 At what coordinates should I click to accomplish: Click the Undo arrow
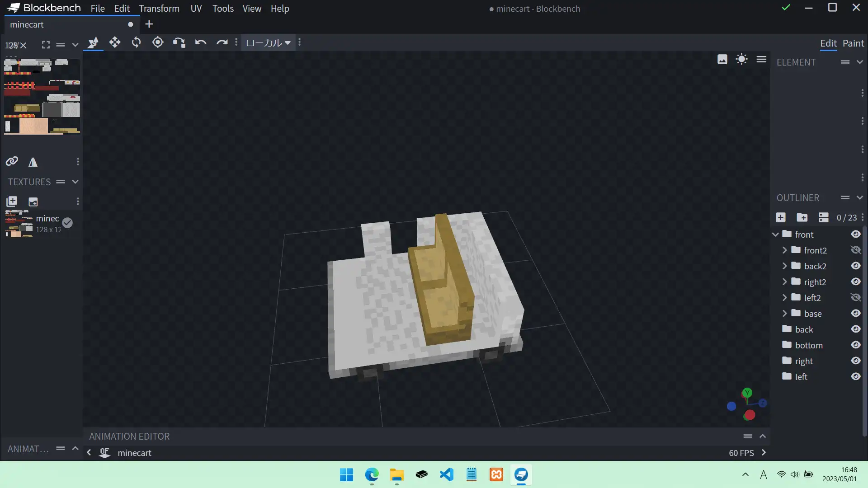(x=200, y=42)
